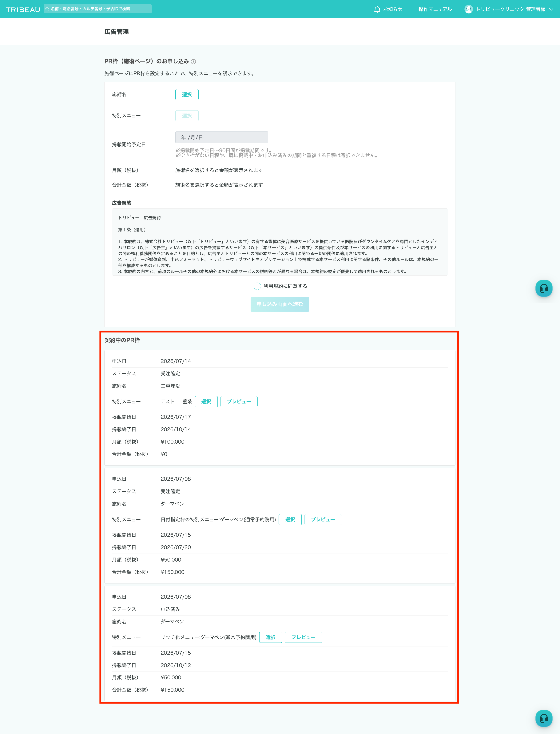This screenshot has width=560, height=734.
Task: Click プレビュー next to テスト_二重系
Action: pyautogui.click(x=239, y=401)
